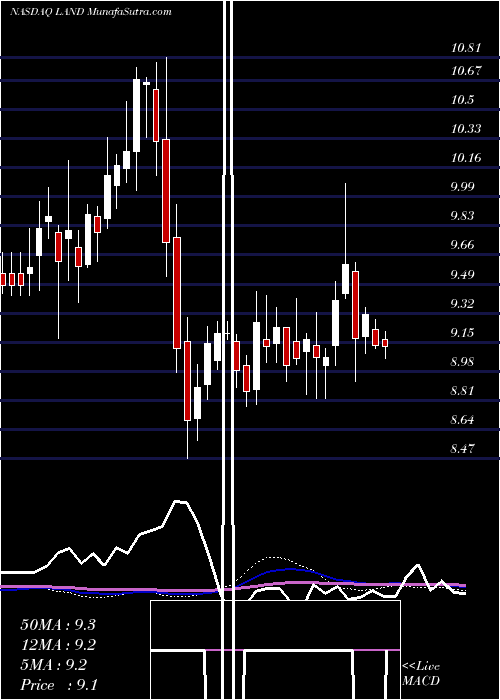Click the 10.81 price axis label
Image resolution: width=500 pixels, height=700 pixels.
point(466,48)
